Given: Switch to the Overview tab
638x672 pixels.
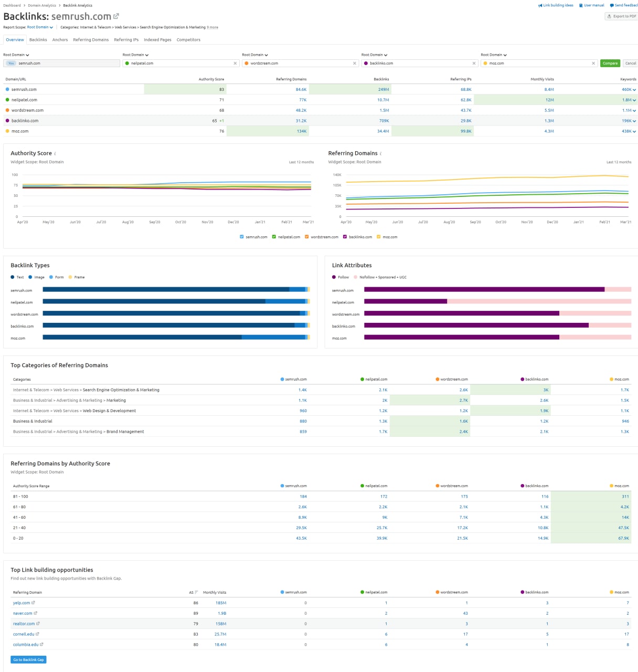Looking at the screenshot, I should [x=15, y=40].
